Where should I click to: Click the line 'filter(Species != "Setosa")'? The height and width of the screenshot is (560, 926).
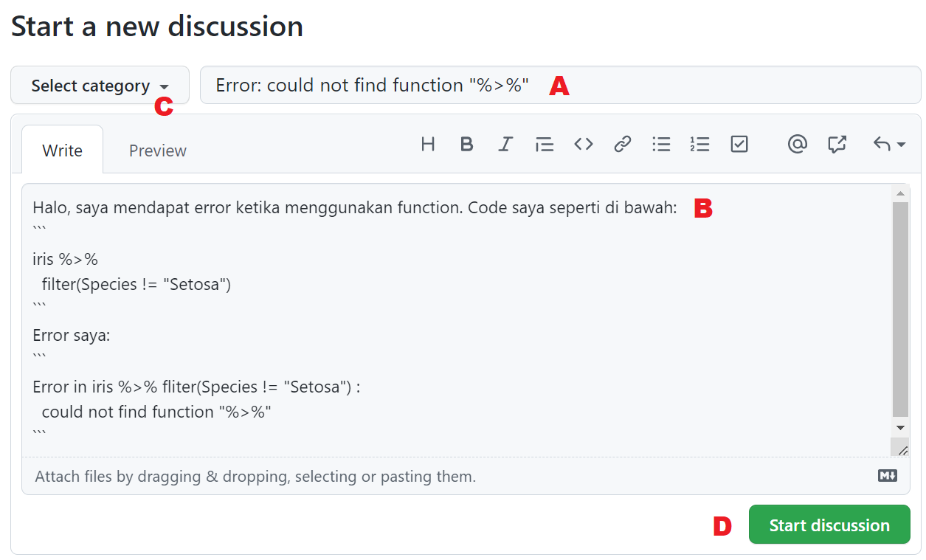pos(137,284)
